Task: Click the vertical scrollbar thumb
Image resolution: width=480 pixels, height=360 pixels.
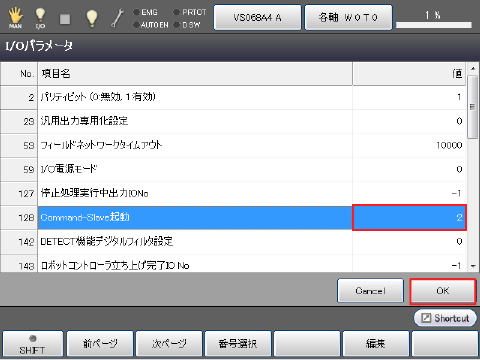Action: 472,107
